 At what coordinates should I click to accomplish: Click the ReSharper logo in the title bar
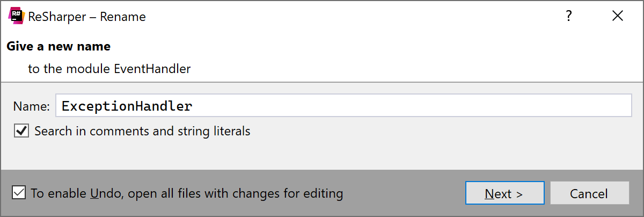click(17, 17)
